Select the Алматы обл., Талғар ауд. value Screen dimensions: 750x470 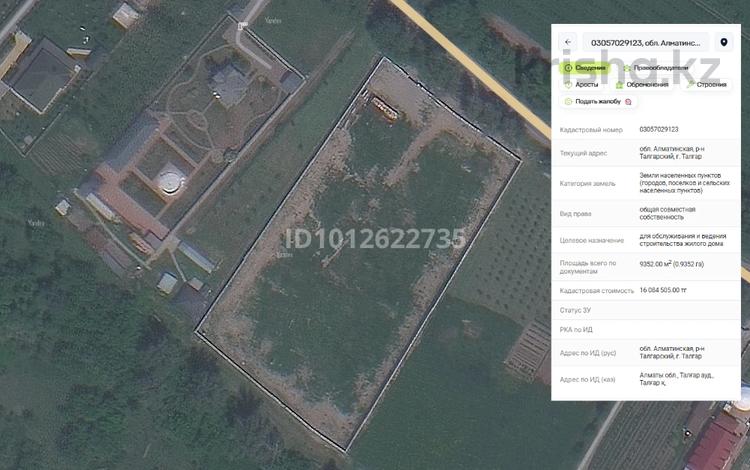coord(676,379)
